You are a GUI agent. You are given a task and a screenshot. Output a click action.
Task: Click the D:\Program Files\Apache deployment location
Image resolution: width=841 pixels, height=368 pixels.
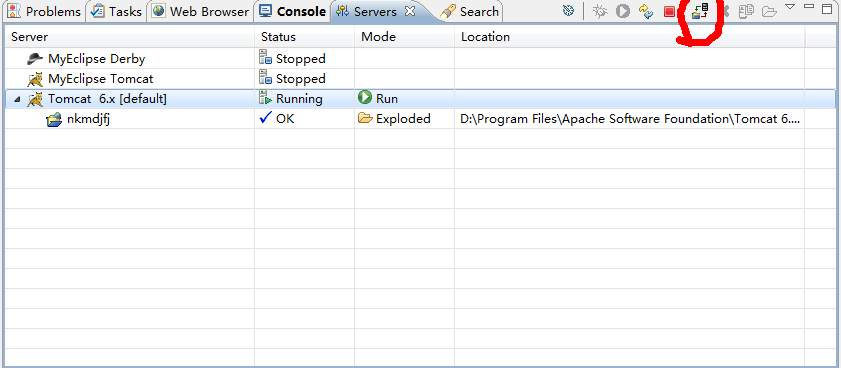(630, 119)
